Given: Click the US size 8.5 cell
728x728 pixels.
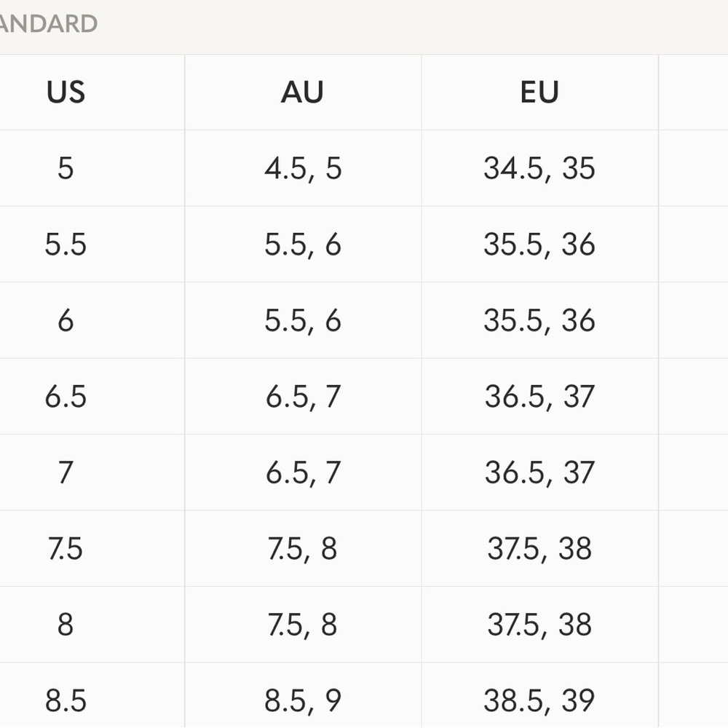Looking at the screenshot, I should (x=66, y=700).
